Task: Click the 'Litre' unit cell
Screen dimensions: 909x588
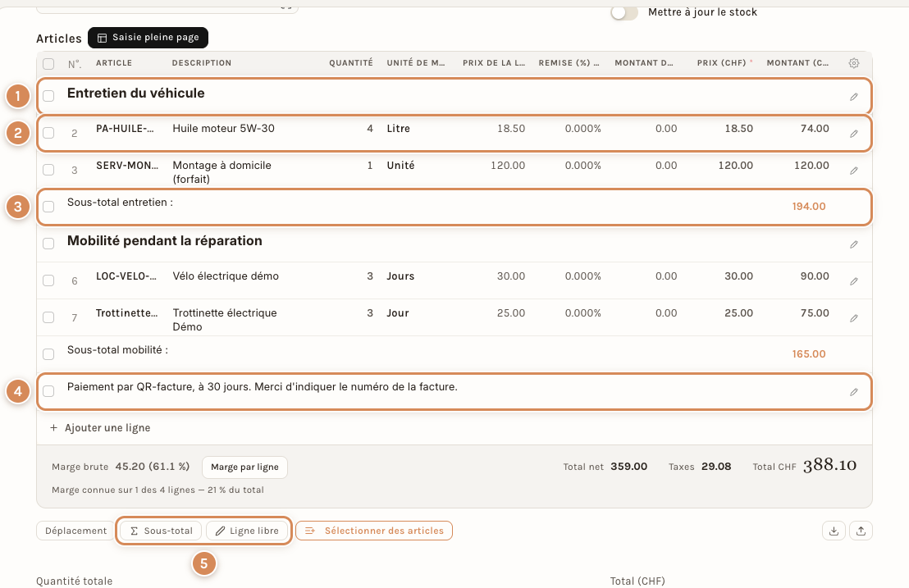Action: [x=398, y=129]
